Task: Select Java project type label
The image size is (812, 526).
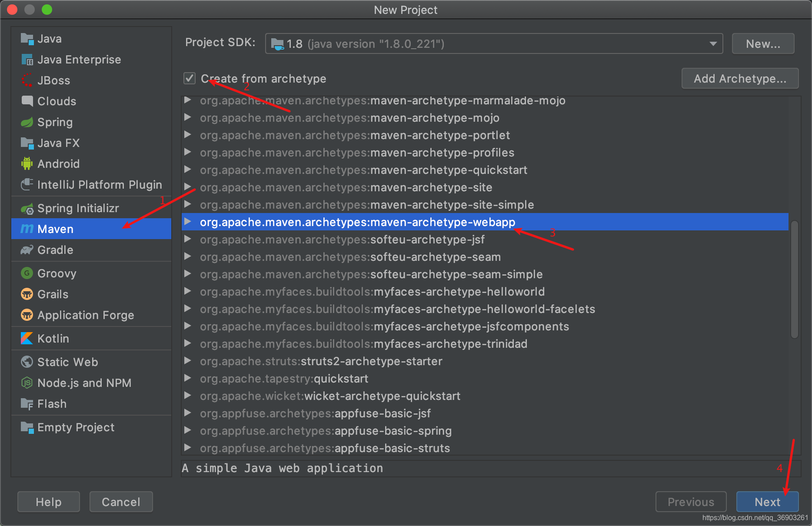Action: click(x=50, y=39)
